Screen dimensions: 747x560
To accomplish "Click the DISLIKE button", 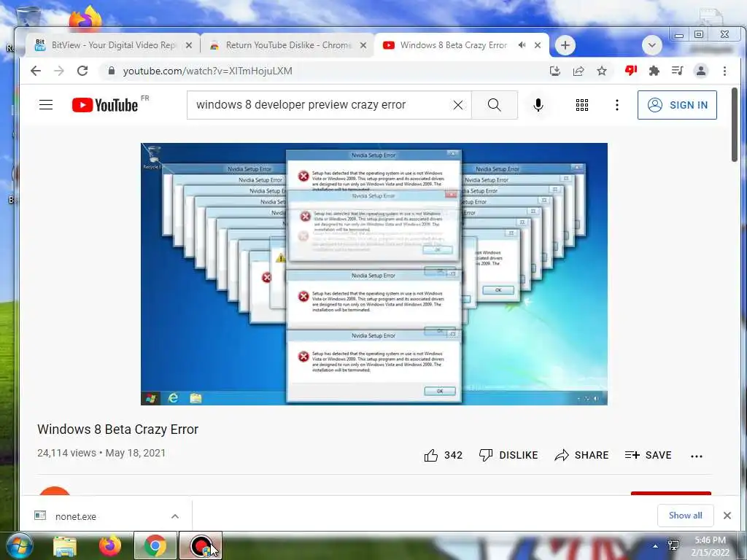I will point(508,455).
